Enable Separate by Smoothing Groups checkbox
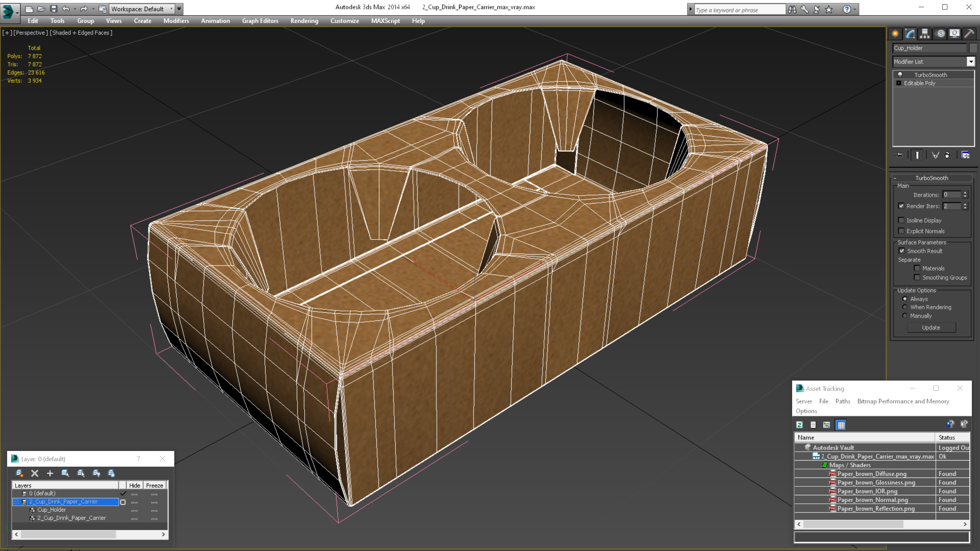This screenshot has height=551, width=980. [917, 277]
